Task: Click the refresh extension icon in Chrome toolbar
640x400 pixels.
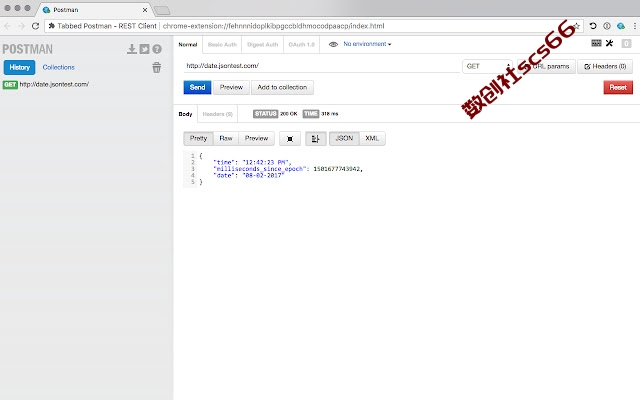Action: tap(593, 26)
